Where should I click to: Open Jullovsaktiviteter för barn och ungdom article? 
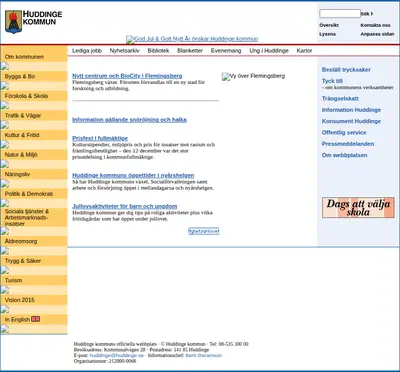125,206
